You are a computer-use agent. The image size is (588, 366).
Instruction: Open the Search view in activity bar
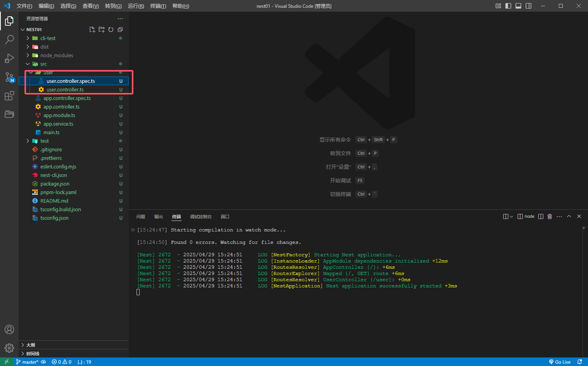tap(9, 40)
